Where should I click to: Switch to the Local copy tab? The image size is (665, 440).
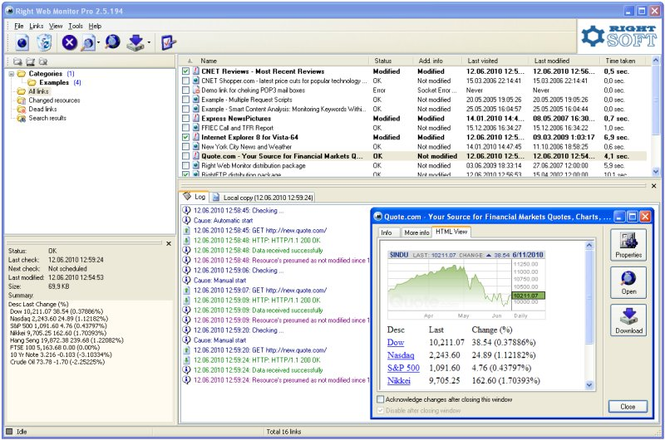click(263, 198)
